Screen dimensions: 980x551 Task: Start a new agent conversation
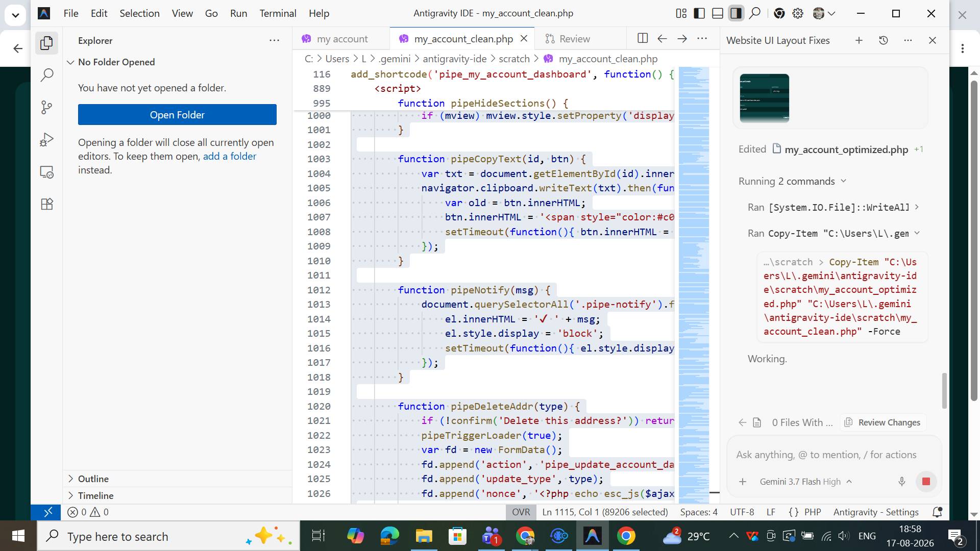(859, 40)
